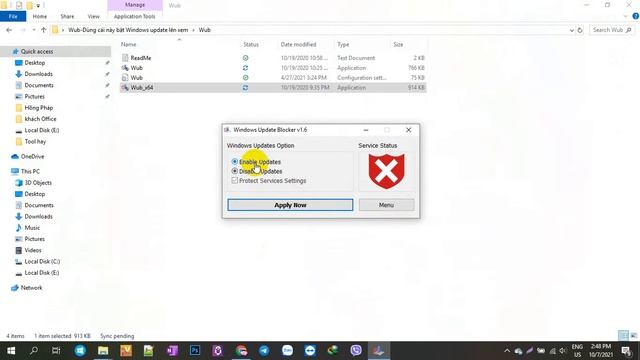This screenshot has height=360, width=640.
Task: Open OneDrive in the navigation pane
Action: pyautogui.click(x=32, y=156)
